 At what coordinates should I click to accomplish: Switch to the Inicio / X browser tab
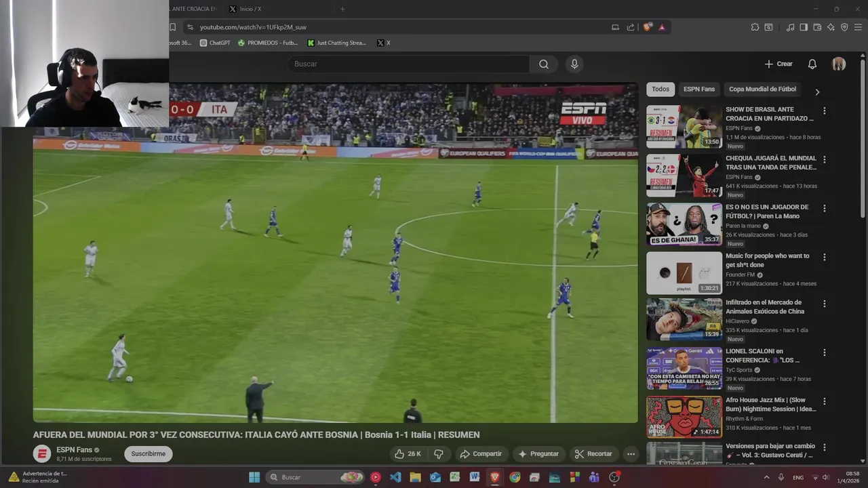(278, 9)
